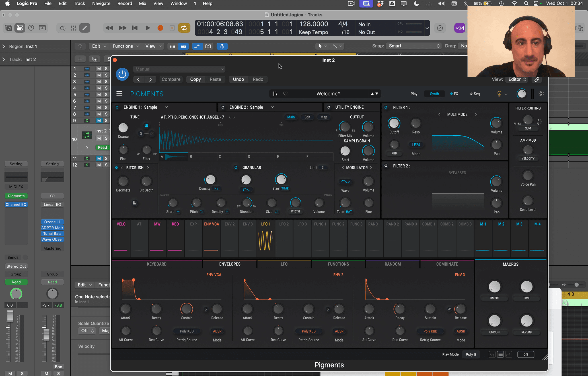Viewport: 588px width, 376px height.
Task: Click the Edit tab of sample engine
Action: (x=307, y=117)
